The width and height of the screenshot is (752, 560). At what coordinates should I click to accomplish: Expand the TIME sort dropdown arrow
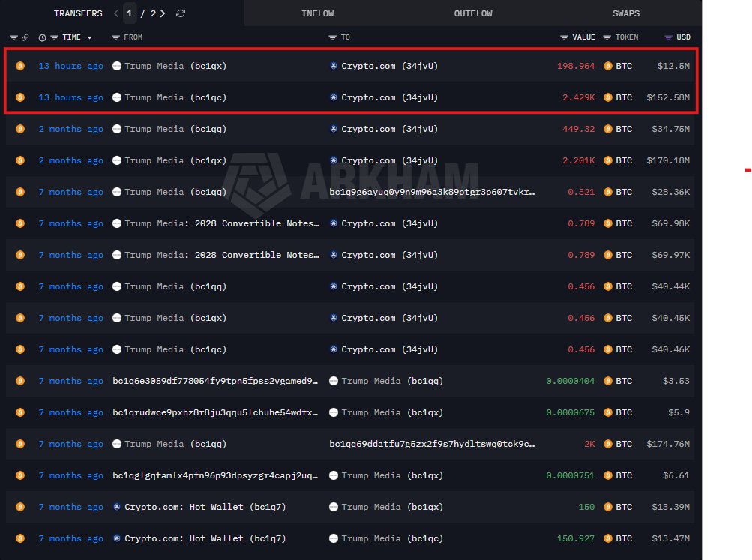point(90,38)
